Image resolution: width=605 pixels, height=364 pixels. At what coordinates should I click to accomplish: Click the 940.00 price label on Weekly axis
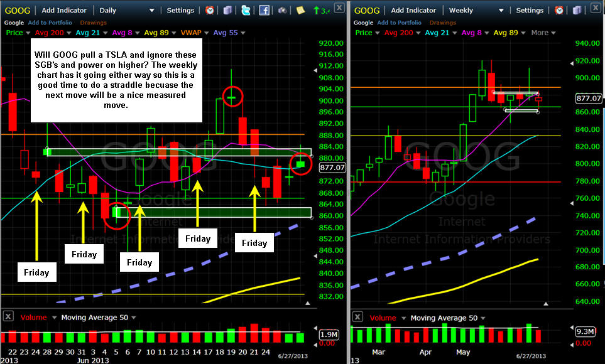587,43
